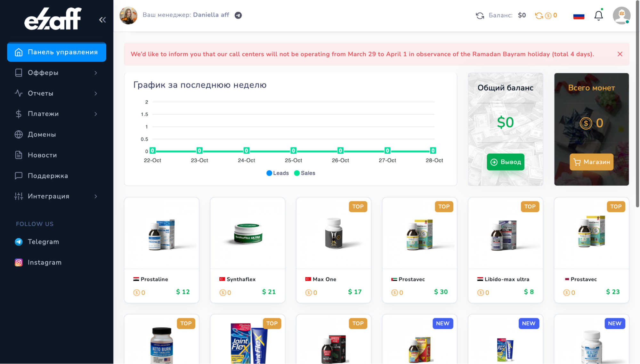Open the Libido-max ultra offer image
The height and width of the screenshot is (364, 640).
[x=506, y=233]
